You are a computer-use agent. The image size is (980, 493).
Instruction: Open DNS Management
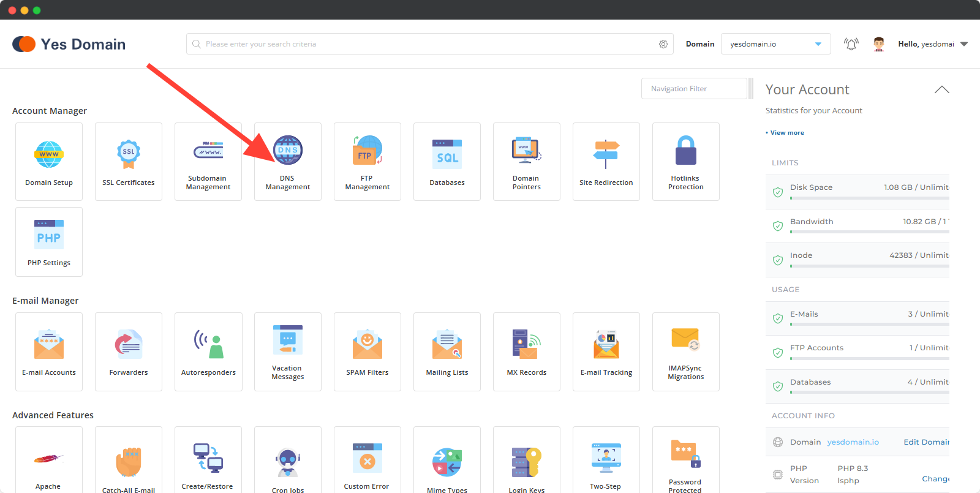288,162
